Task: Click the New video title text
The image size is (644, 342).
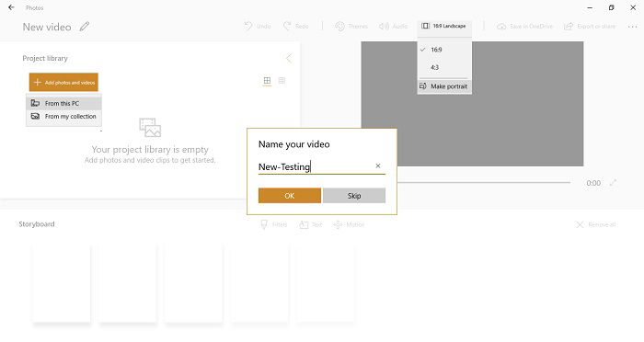Action: (47, 27)
